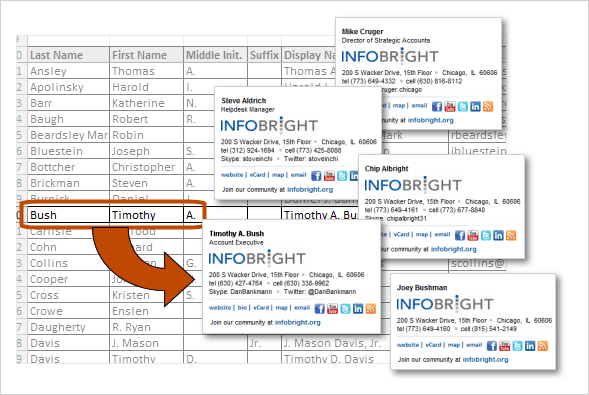Click email link in Steve Aldrich signature
This screenshot has height=395, width=589.
click(x=298, y=175)
